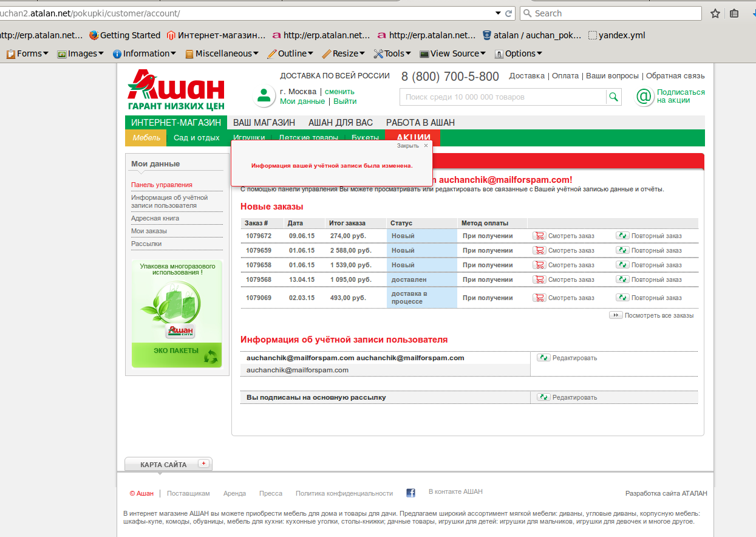Click Панель управления sidebar link
The width and height of the screenshot is (756, 537).
click(x=162, y=185)
